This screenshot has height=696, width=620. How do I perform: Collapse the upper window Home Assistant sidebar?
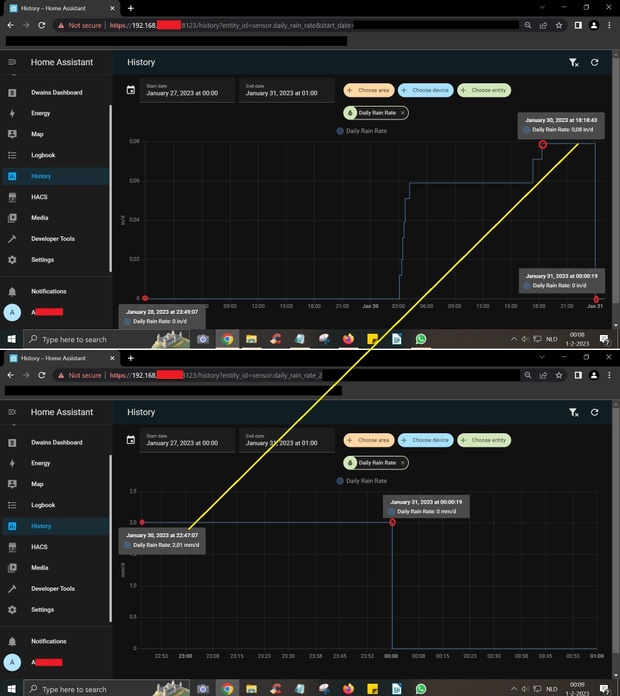point(12,62)
